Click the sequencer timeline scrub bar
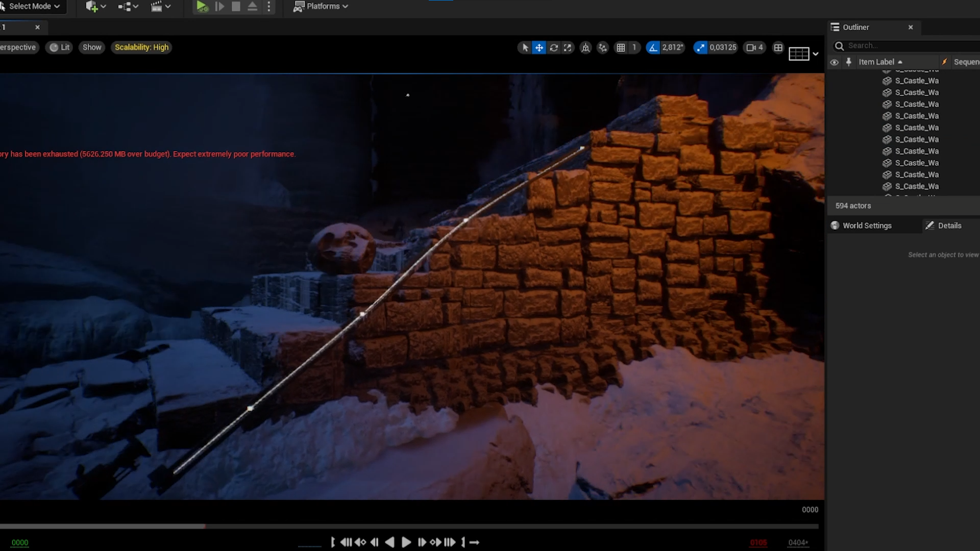Screen dimensions: 980x551 (x=408, y=526)
